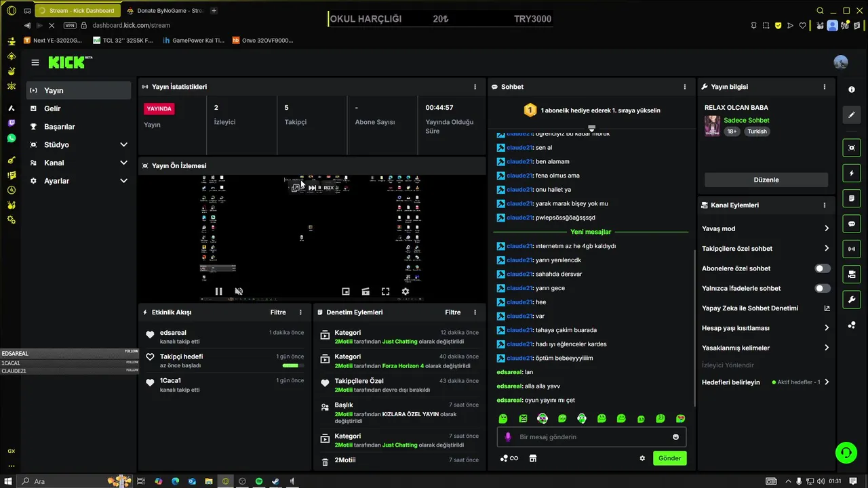Pause the stream preview

point(218,291)
